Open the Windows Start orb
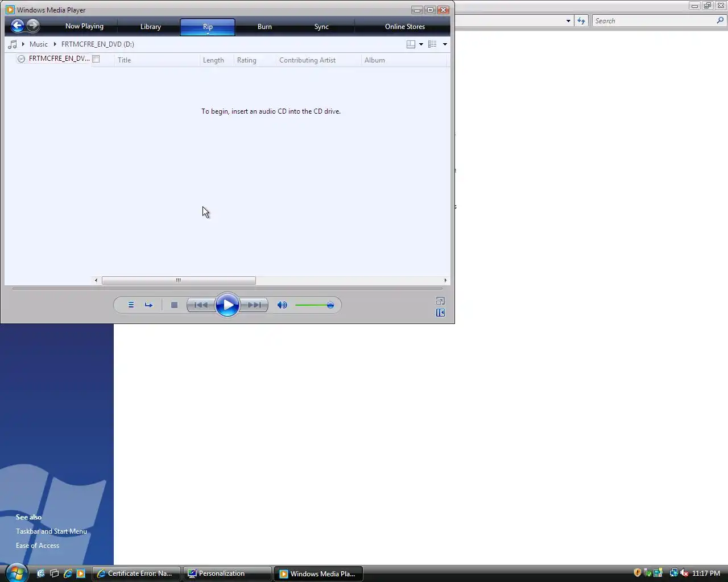The width and height of the screenshot is (728, 582). tap(16, 573)
